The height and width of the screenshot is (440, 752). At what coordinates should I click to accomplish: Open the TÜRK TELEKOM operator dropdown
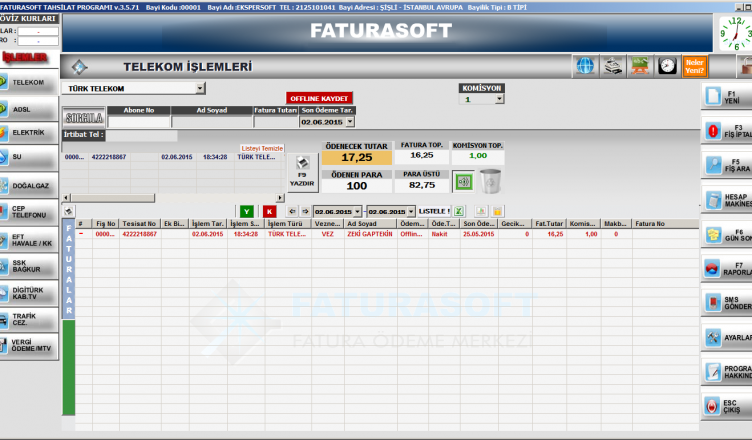200,88
